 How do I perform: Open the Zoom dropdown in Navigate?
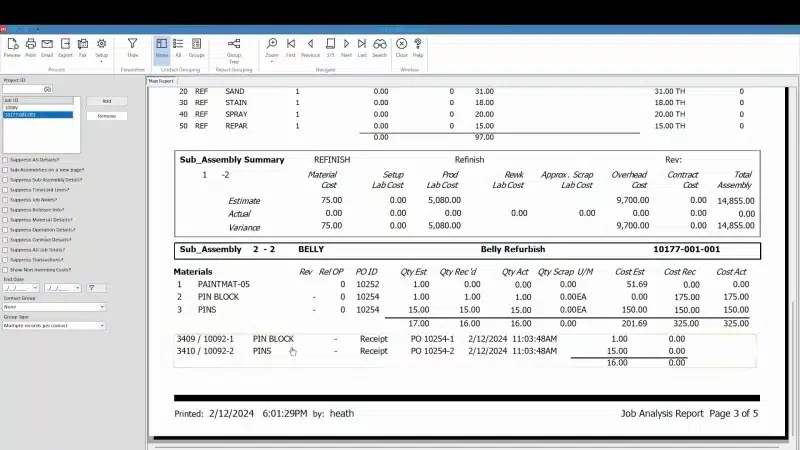[272, 50]
